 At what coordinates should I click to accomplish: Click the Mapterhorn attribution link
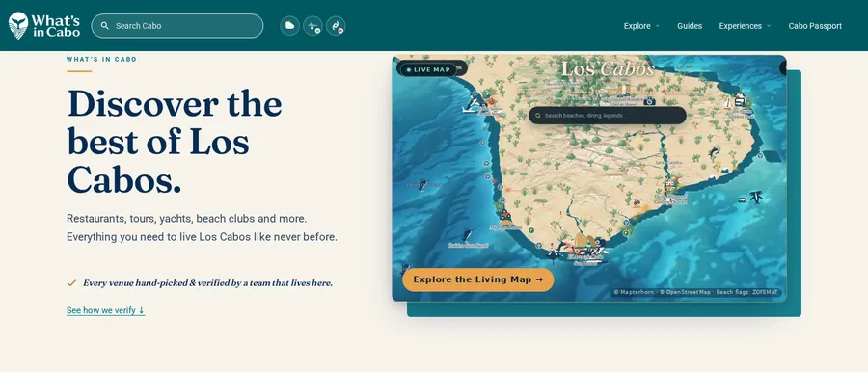[635, 292]
